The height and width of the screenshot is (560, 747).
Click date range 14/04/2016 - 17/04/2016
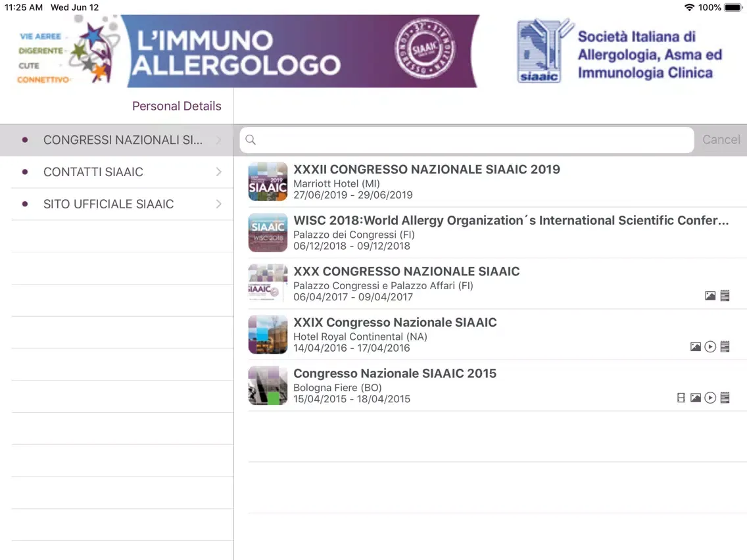352,348
